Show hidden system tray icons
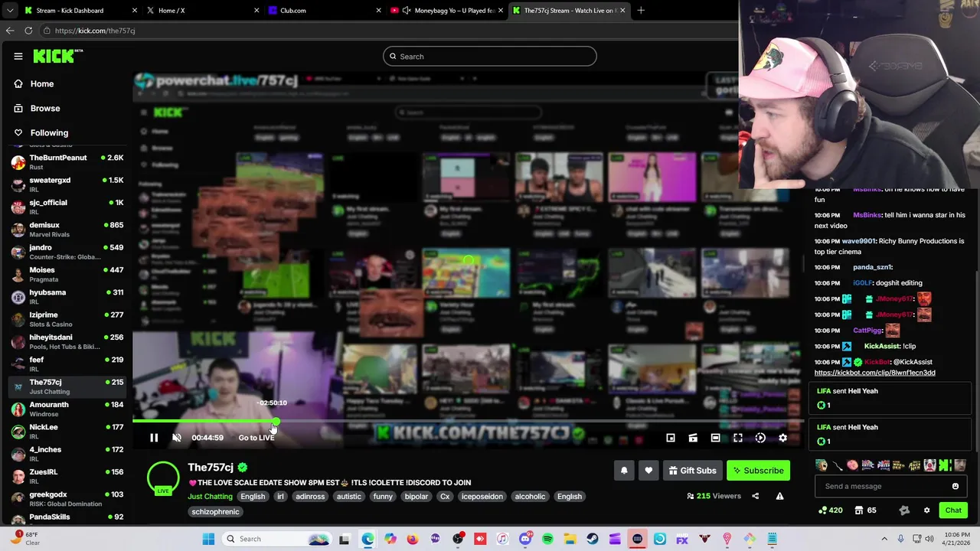The image size is (980, 551). (884, 539)
